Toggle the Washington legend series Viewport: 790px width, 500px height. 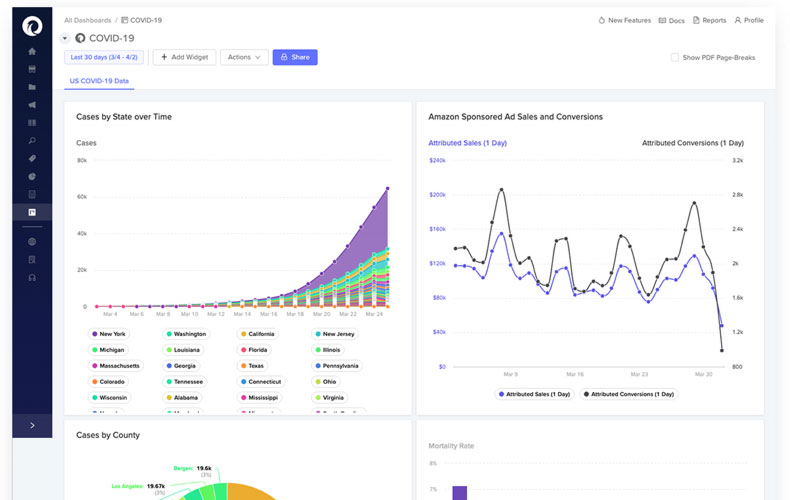[x=186, y=334]
